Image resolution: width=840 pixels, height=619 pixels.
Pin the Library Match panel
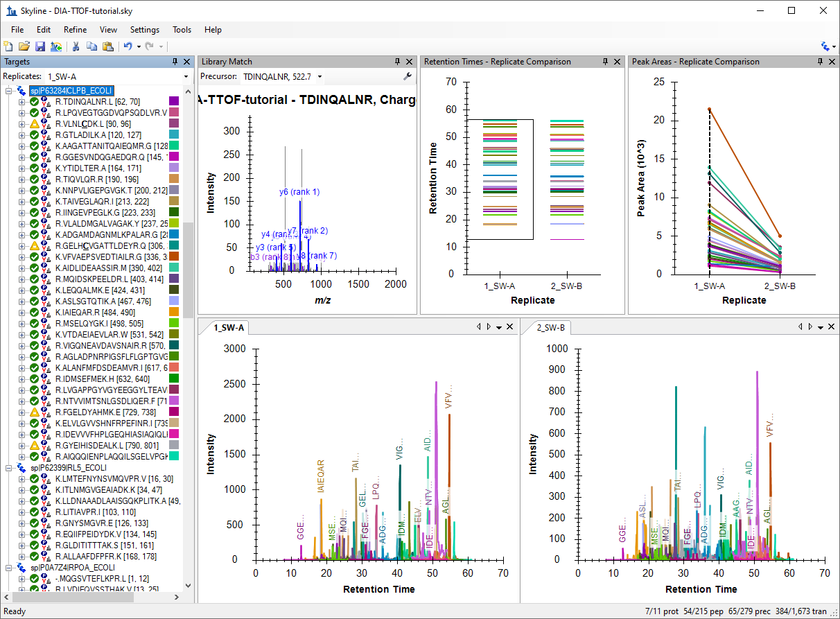tap(398, 62)
